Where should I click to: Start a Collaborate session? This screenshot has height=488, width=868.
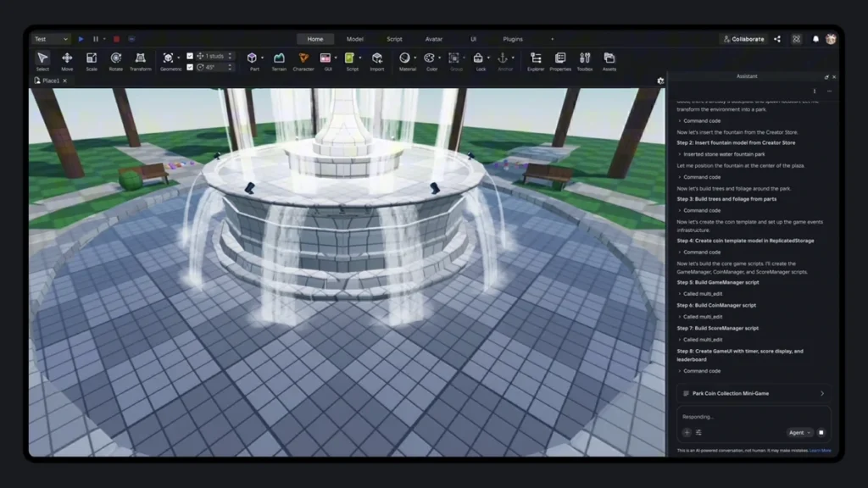click(744, 38)
